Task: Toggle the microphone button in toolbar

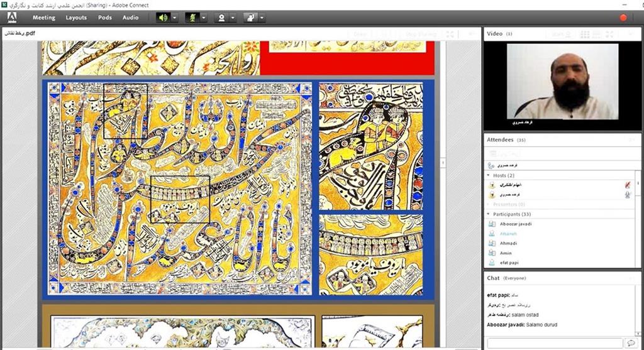Action: [192, 18]
